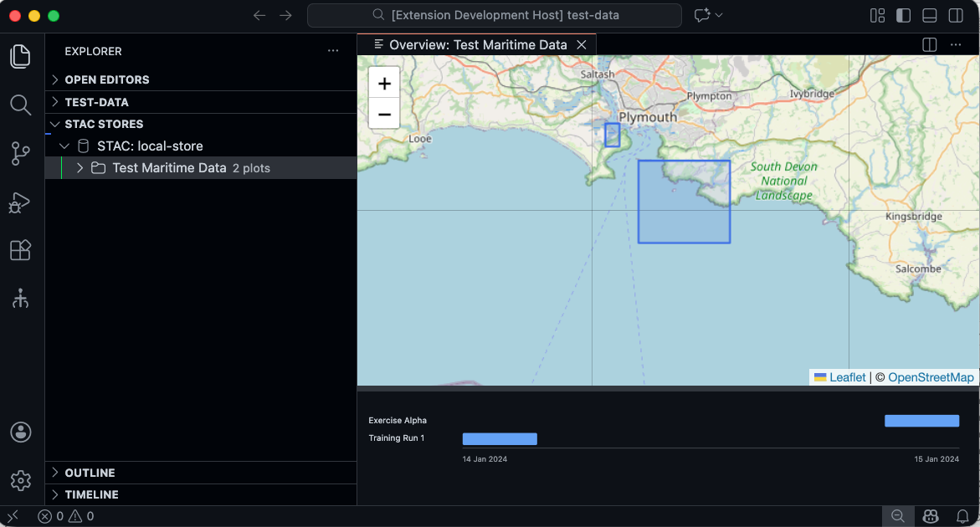Image resolution: width=980 pixels, height=527 pixels.
Task: Select the Run and Debug icon
Action: pyautogui.click(x=20, y=202)
